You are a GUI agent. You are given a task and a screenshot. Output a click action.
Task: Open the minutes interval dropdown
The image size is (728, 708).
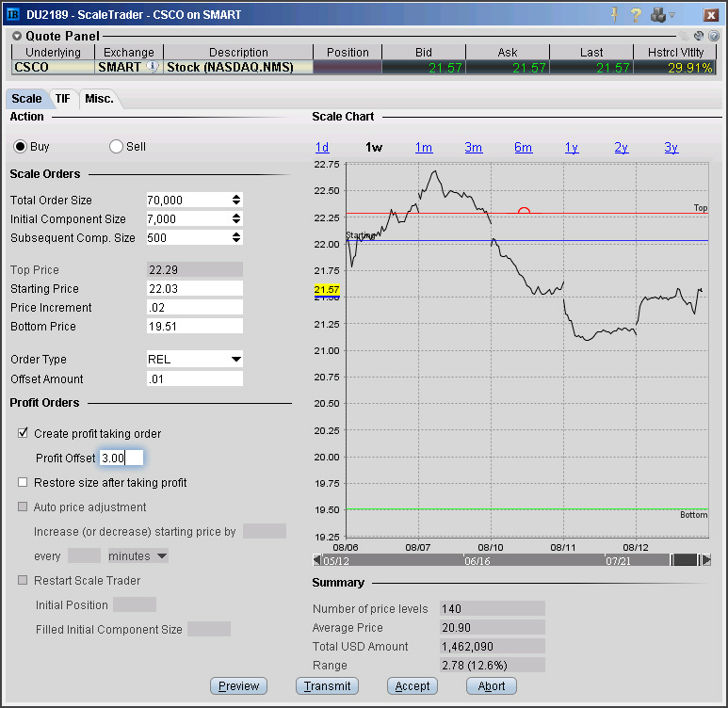138,555
